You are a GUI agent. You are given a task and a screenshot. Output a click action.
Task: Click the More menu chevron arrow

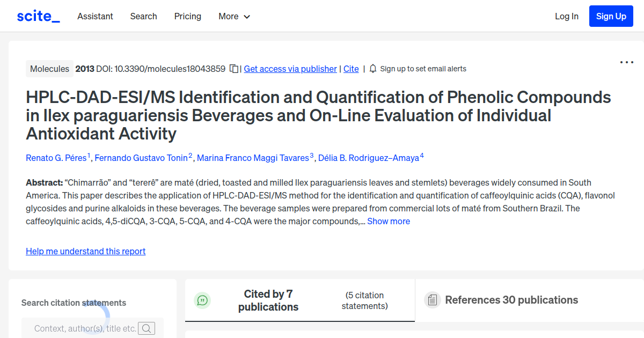point(247,17)
